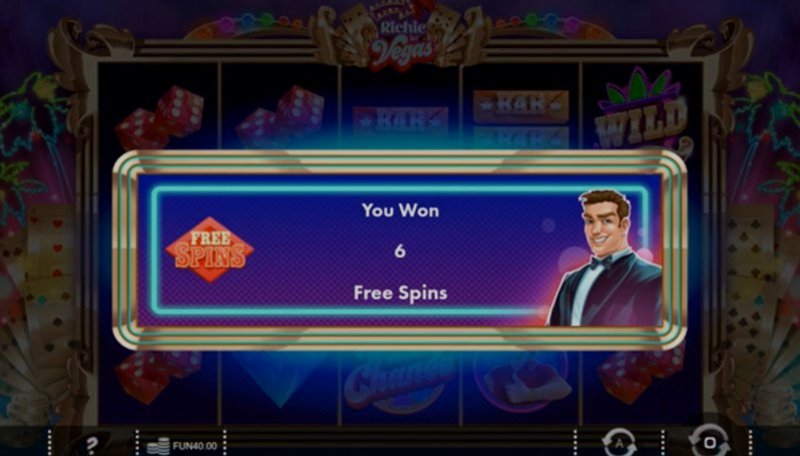Click the Free Spins diamond badge

[210, 250]
